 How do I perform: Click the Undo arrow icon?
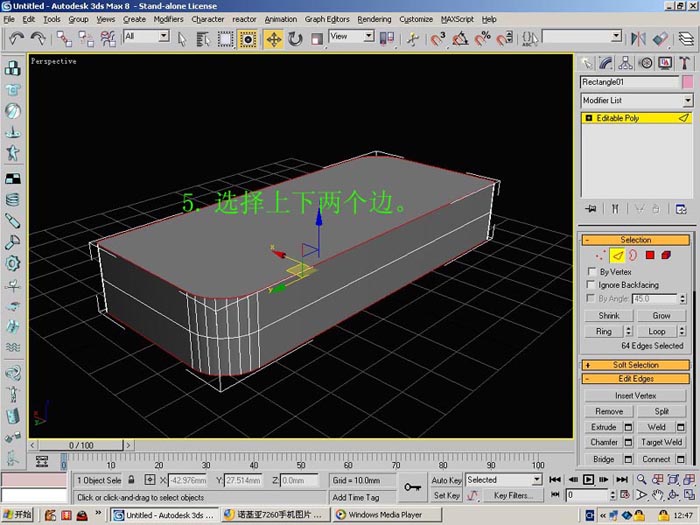pyautogui.click(x=17, y=39)
